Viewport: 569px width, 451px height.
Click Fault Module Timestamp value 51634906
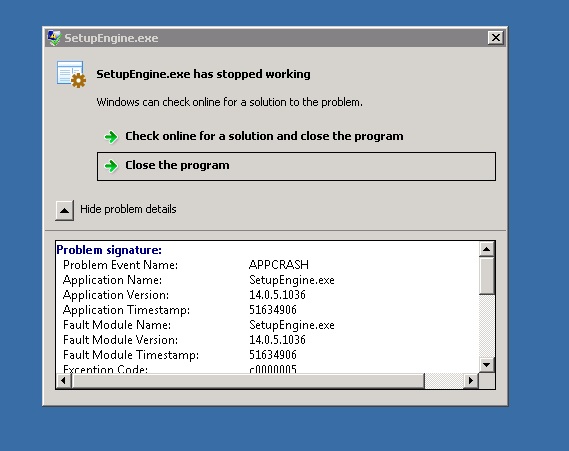pos(273,355)
